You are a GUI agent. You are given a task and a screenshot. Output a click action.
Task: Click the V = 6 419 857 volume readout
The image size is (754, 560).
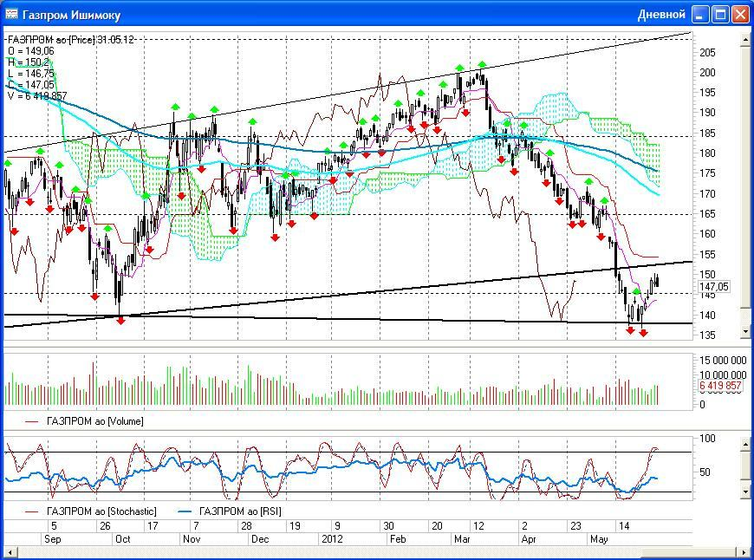click(37, 96)
